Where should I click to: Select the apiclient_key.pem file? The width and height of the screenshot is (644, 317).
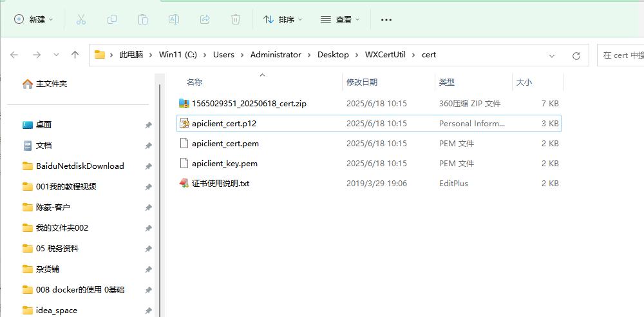coord(225,164)
